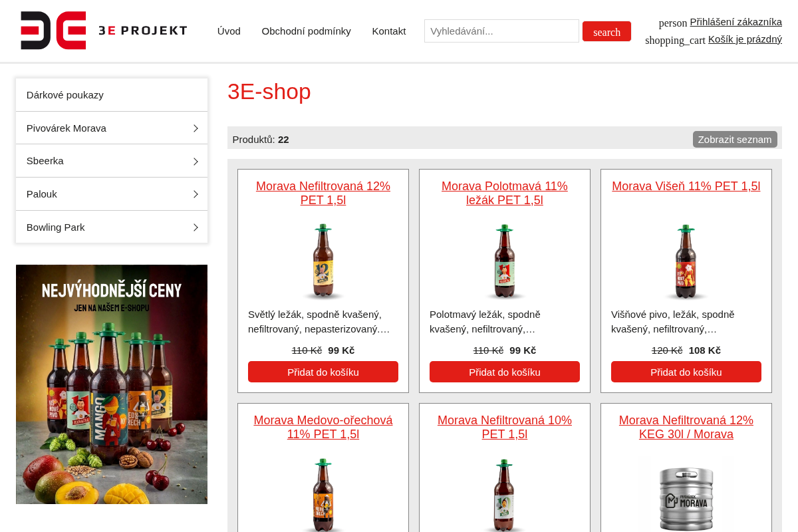
Task: Expand the Sbeerka submenu chevron
Action: coord(196,162)
